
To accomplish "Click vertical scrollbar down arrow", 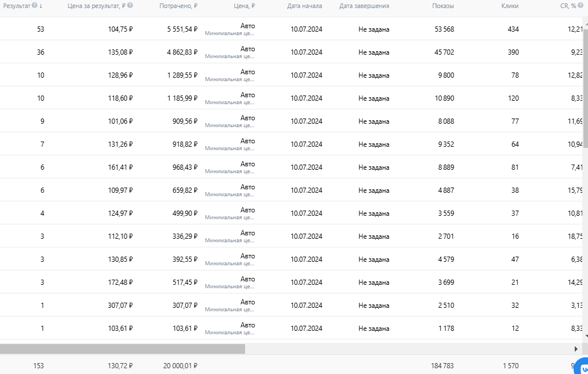I will (586, 336).
